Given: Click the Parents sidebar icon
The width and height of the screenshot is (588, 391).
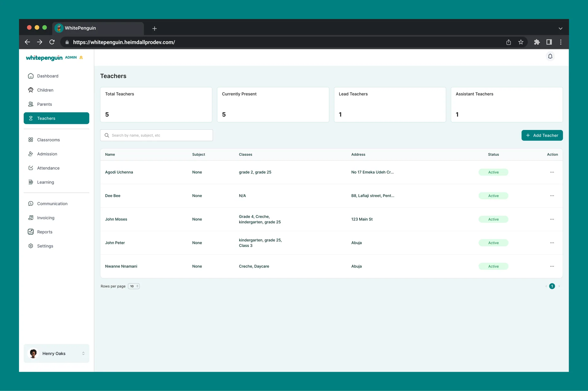Looking at the screenshot, I should tap(31, 104).
